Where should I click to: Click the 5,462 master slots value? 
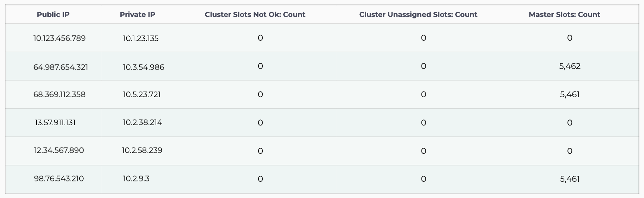(570, 66)
